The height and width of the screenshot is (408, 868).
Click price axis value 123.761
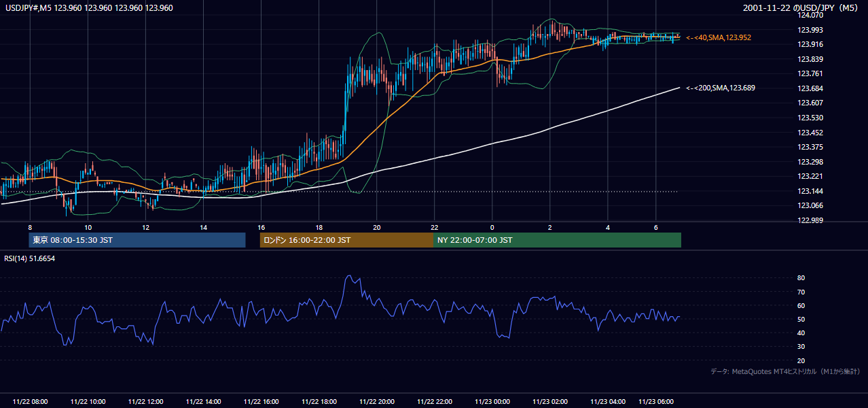(x=810, y=73)
